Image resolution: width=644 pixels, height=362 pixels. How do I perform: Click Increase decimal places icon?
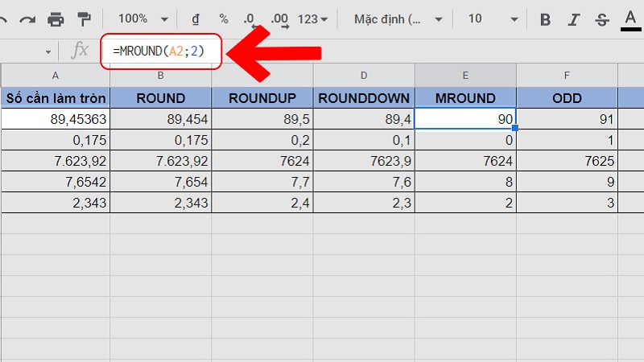[279, 18]
